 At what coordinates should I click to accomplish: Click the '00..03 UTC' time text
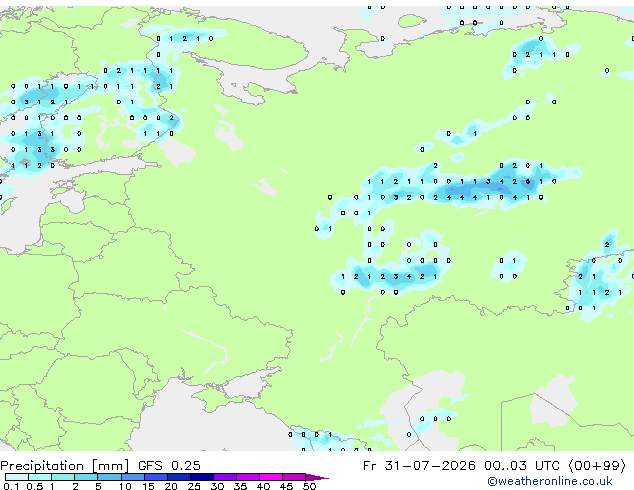click(522, 466)
